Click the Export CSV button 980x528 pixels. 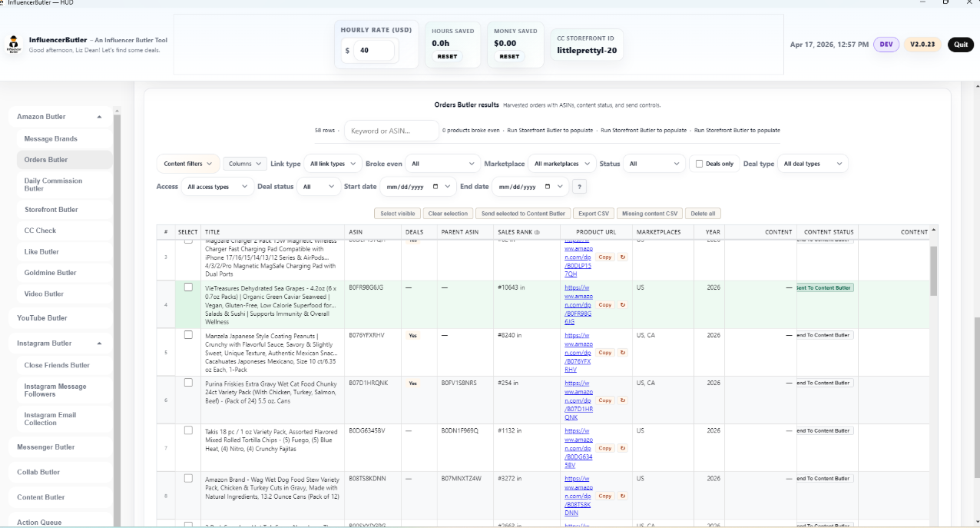(593, 214)
